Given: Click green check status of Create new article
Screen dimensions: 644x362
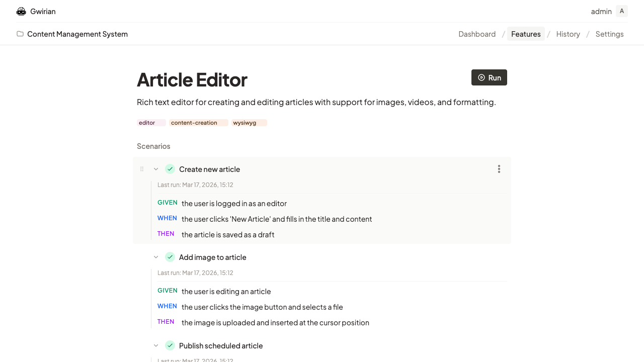Looking at the screenshot, I should 170,169.
